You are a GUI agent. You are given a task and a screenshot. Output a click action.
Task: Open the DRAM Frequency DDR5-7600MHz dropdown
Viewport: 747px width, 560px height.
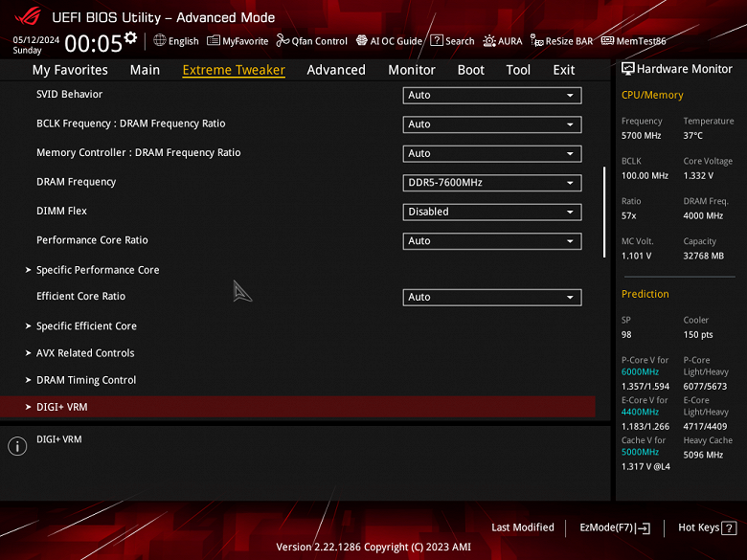[x=491, y=183]
